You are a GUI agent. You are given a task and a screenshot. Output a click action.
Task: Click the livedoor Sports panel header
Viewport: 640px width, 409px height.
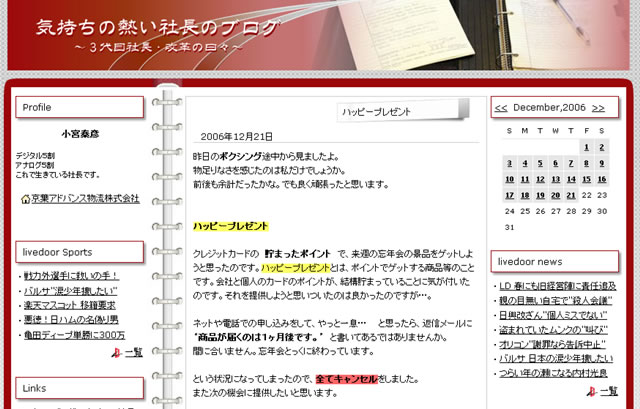(x=80, y=252)
